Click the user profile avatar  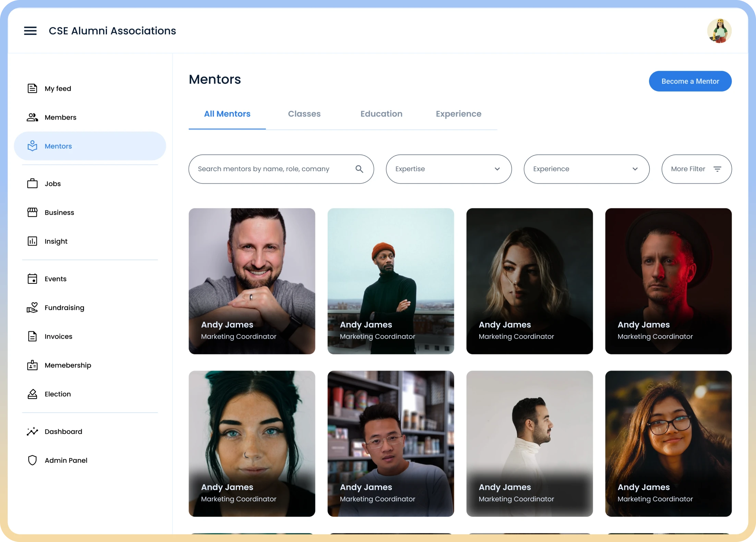tap(719, 31)
